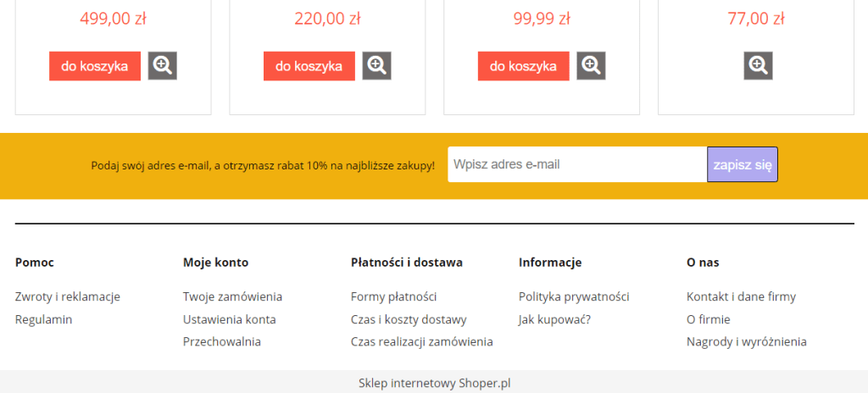Open 'Ustawienia konta' link
Viewport: 868px width, 393px height.
click(229, 319)
